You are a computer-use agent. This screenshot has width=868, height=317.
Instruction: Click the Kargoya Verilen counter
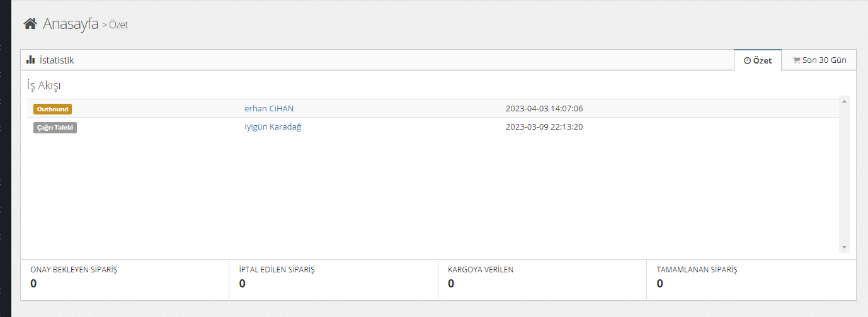[451, 283]
